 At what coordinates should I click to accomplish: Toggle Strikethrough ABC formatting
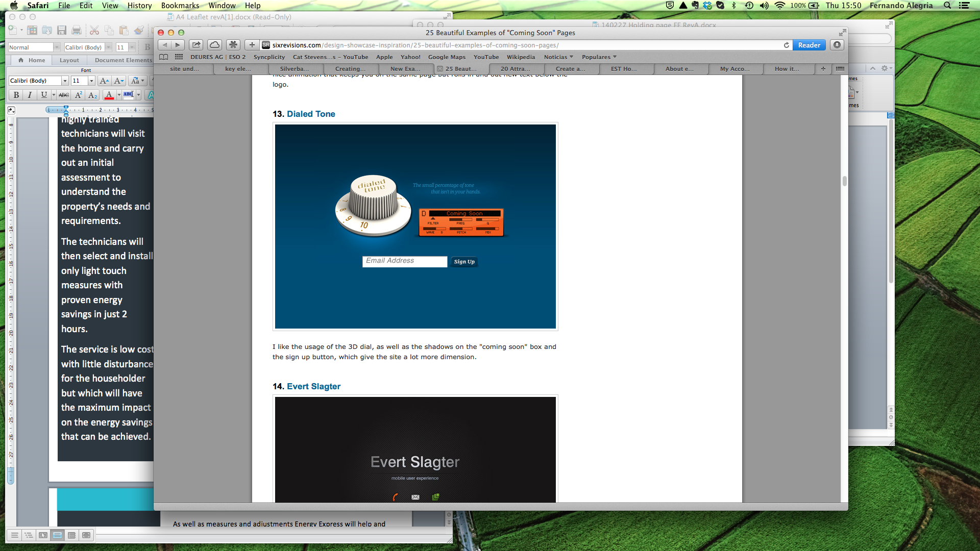[64, 95]
